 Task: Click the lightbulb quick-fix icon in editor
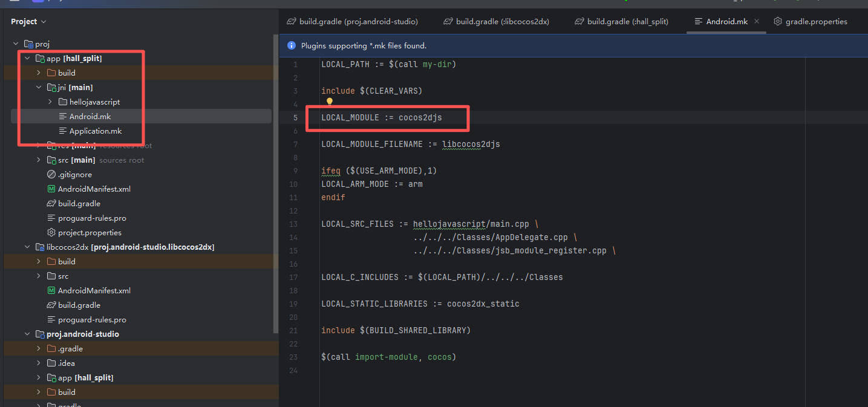[330, 102]
